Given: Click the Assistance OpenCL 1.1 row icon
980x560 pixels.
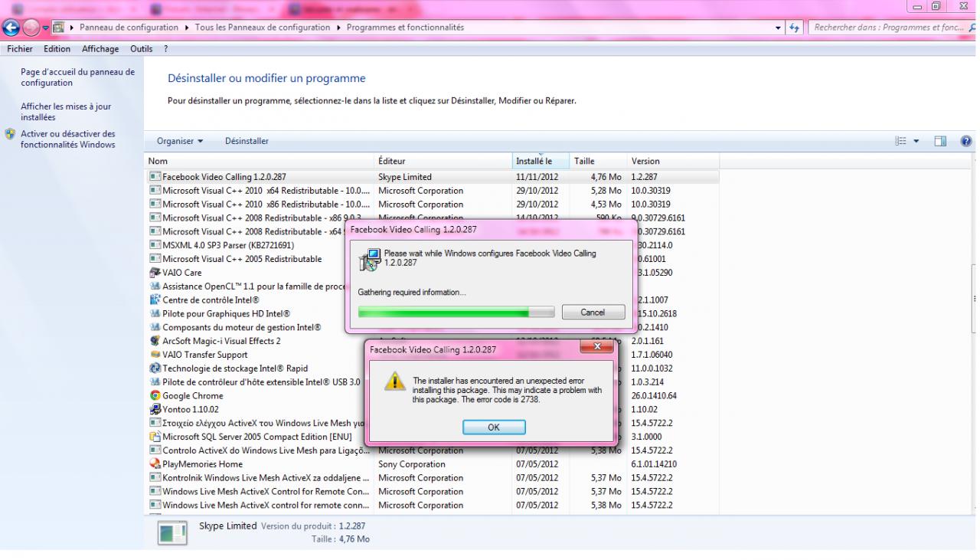Looking at the screenshot, I should [155, 287].
